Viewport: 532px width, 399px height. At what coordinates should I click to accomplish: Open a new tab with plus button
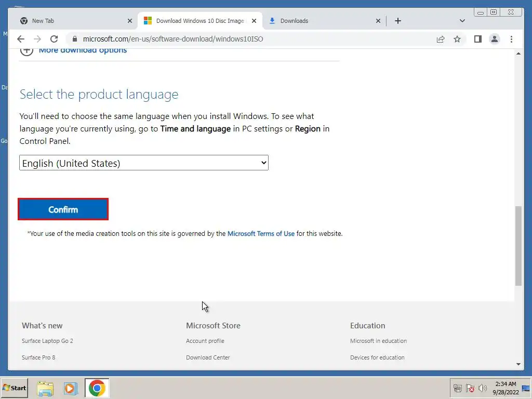pos(398,21)
